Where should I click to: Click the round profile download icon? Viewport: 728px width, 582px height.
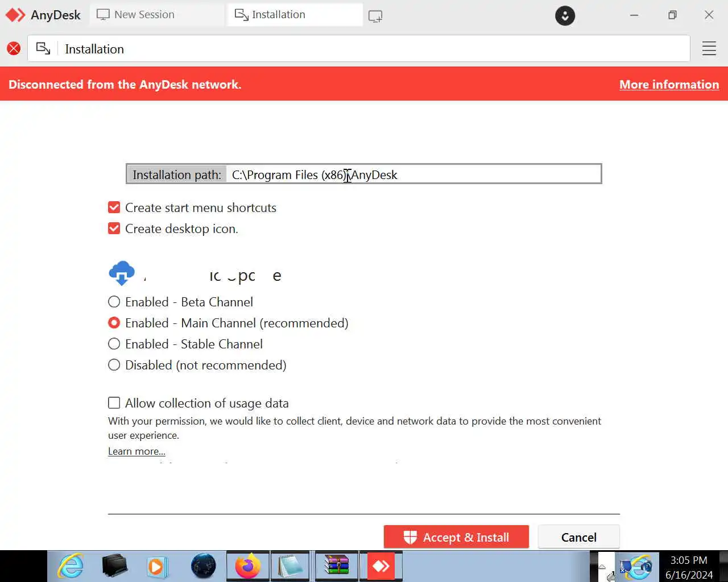pos(565,15)
